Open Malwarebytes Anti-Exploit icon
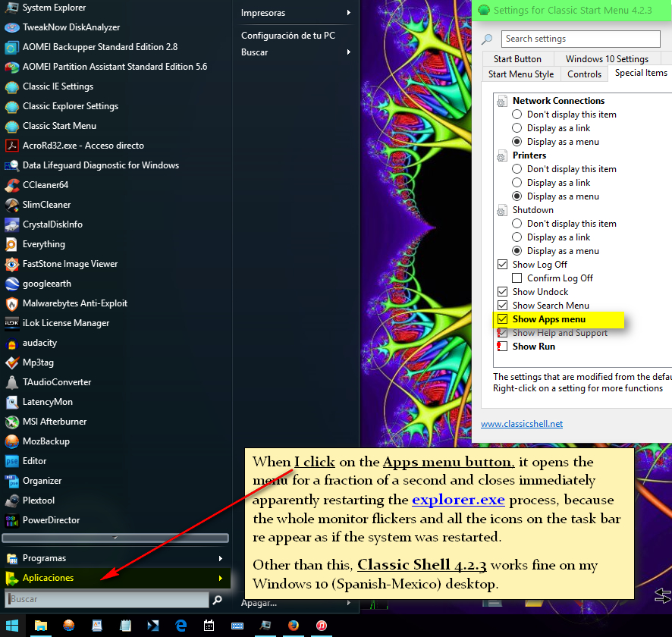The image size is (672, 637). pyautogui.click(x=11, y=303)
